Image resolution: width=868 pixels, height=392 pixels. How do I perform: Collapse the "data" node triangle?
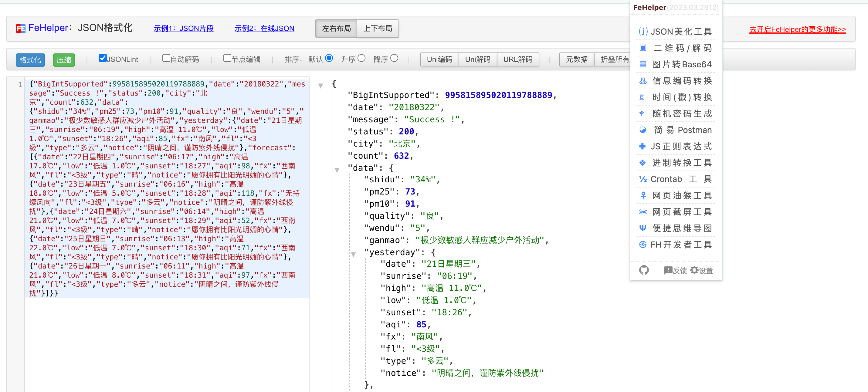coord(337,170)
